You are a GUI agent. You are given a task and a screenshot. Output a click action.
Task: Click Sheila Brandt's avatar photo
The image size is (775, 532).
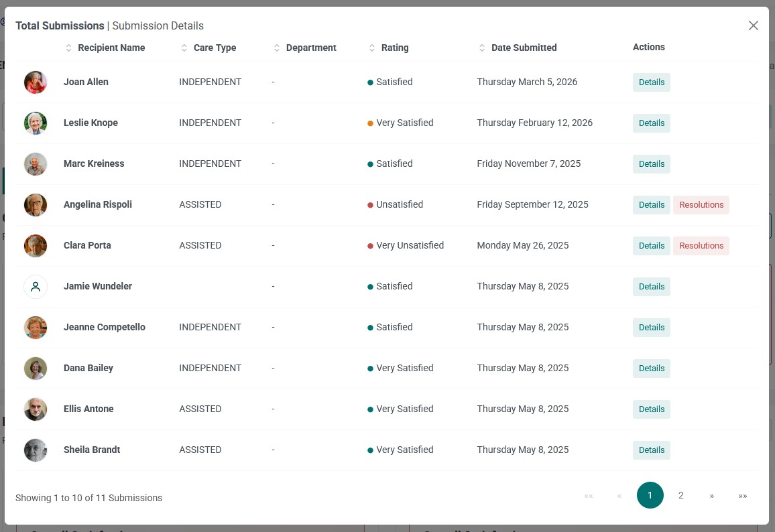36,450
